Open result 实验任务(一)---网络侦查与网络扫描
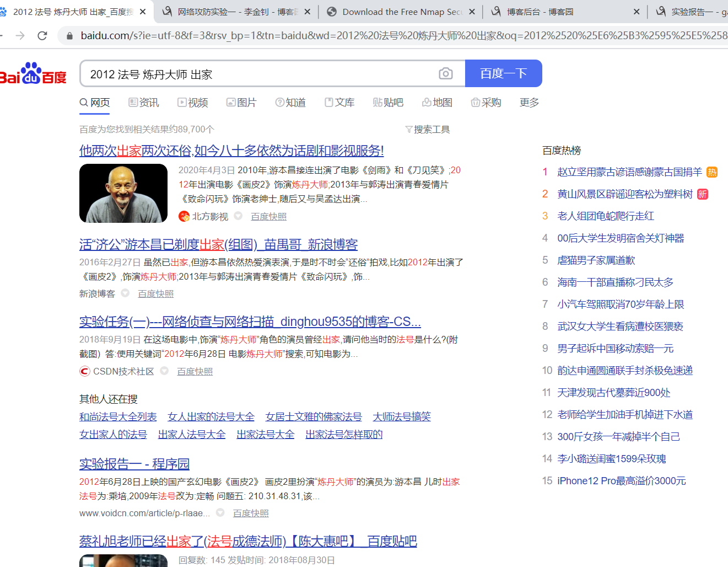 250,322
